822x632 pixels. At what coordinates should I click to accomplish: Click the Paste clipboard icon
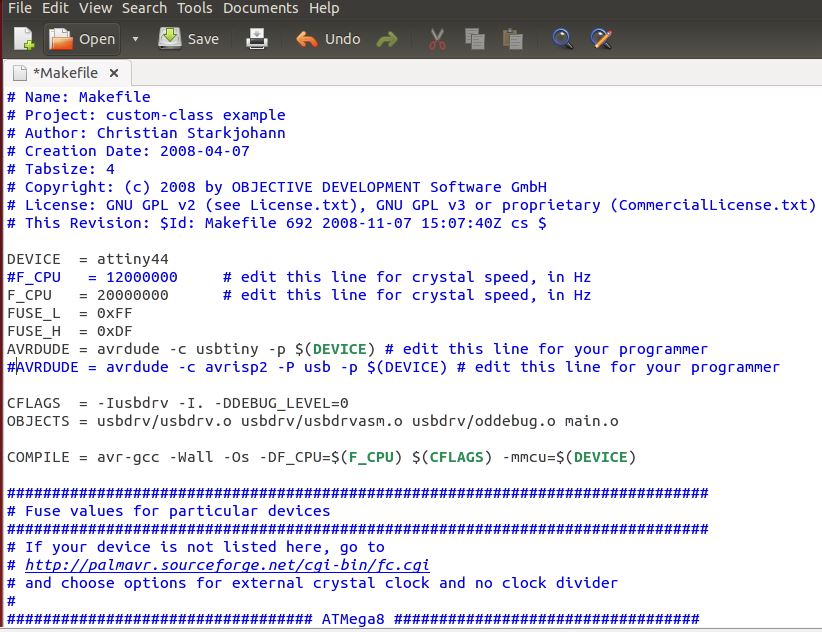513,39
